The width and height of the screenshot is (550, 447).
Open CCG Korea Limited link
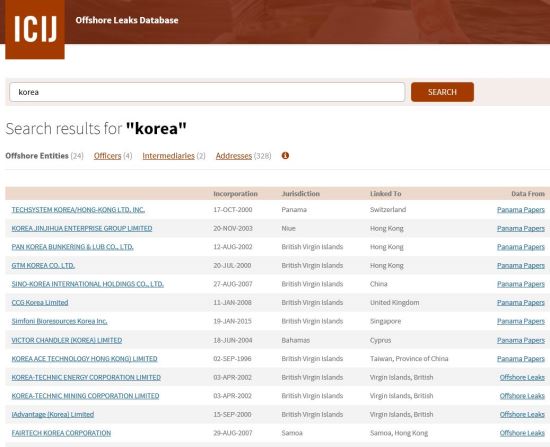[40, 302]
